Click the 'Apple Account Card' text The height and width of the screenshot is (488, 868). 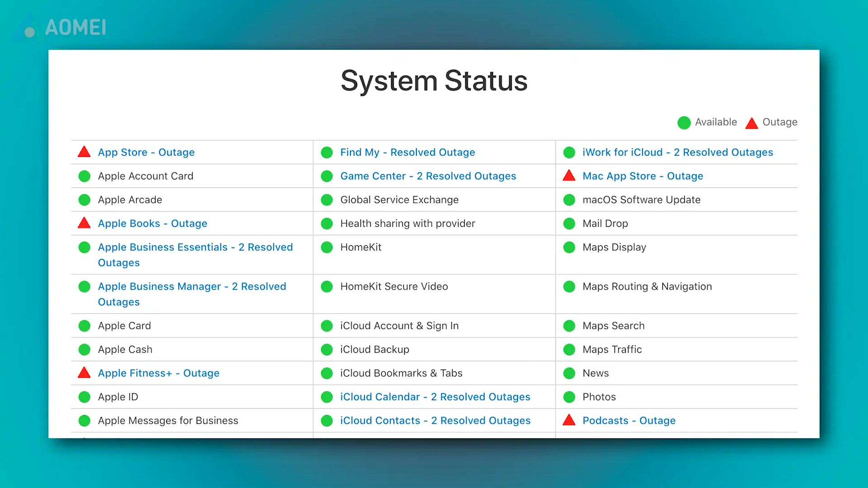point(146,176)
